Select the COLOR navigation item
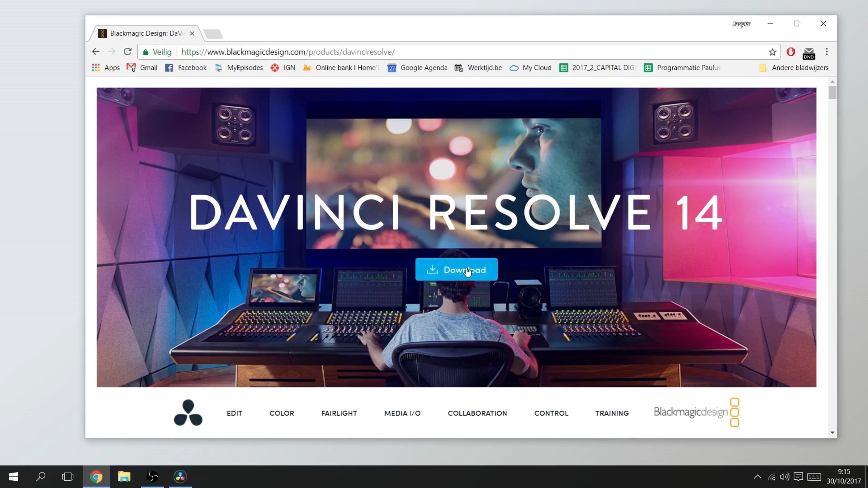 click(281, 413)
